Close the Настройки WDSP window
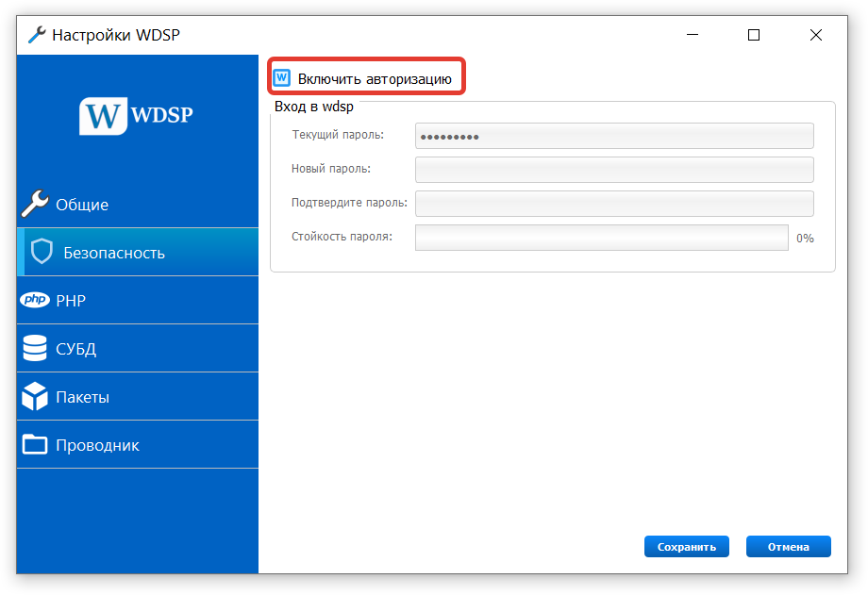The image size is (868, 595). coord(815,35)
